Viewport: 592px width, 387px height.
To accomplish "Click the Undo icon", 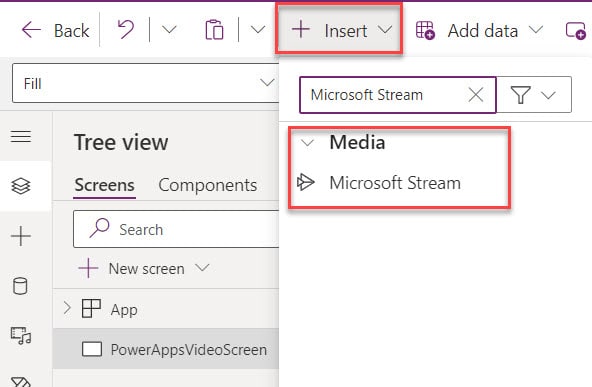I will 125,29.
